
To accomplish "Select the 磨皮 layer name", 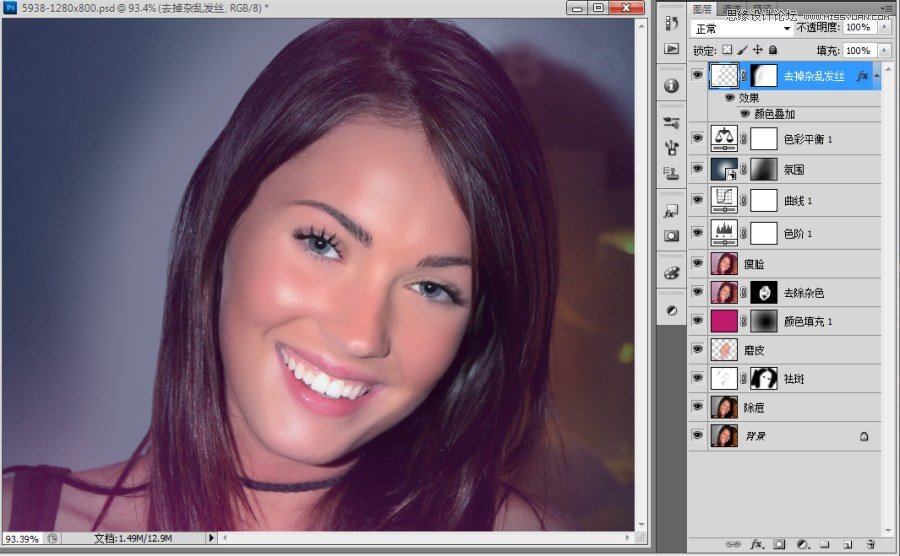I will tap(754, 351).
